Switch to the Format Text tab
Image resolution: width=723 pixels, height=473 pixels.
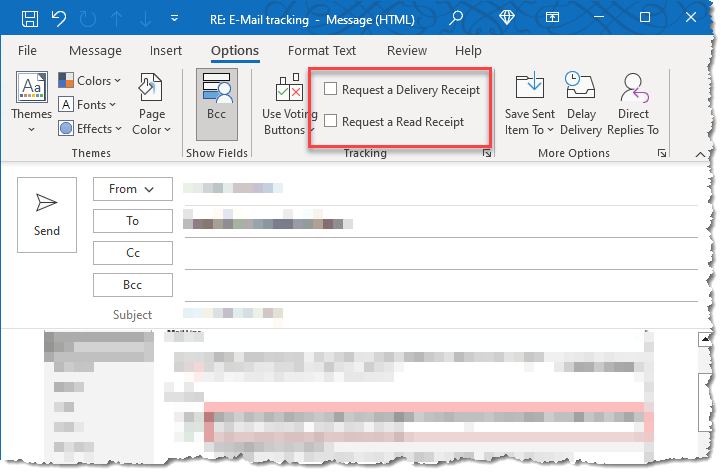pos(322,50)
